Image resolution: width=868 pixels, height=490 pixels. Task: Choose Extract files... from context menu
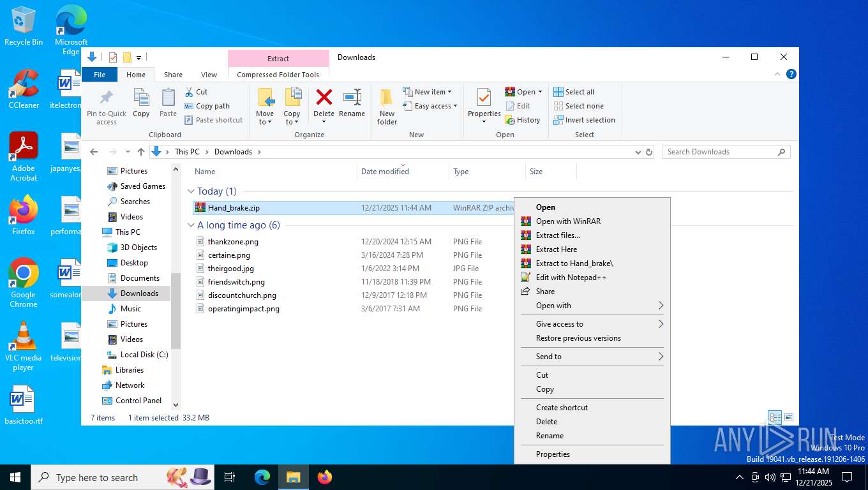tap(592, 235)
